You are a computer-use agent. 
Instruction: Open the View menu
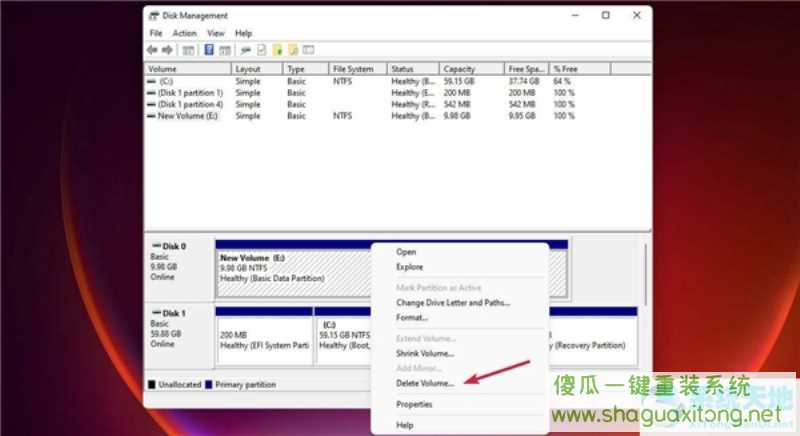(x=215, y=33)
